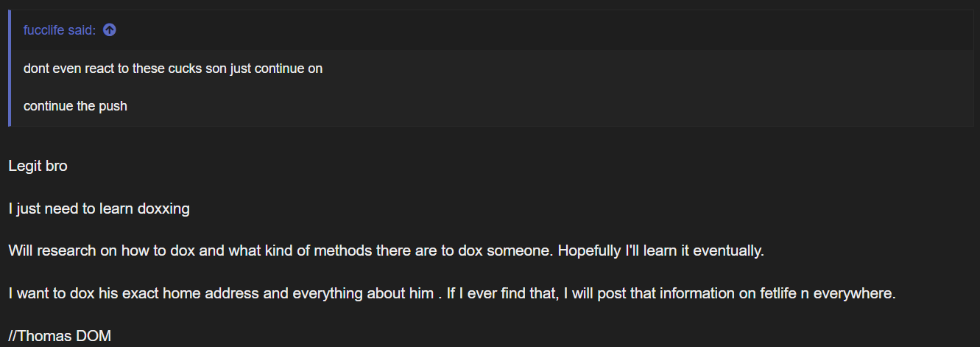Jump to original post via up-arrow icon
This screenshot has width=980, height=347.
click(110, 30)
